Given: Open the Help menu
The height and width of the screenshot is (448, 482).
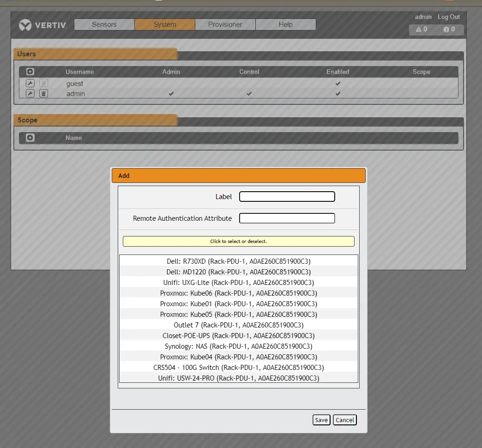Looking at the screenshot, I should [x=285, y=24].
